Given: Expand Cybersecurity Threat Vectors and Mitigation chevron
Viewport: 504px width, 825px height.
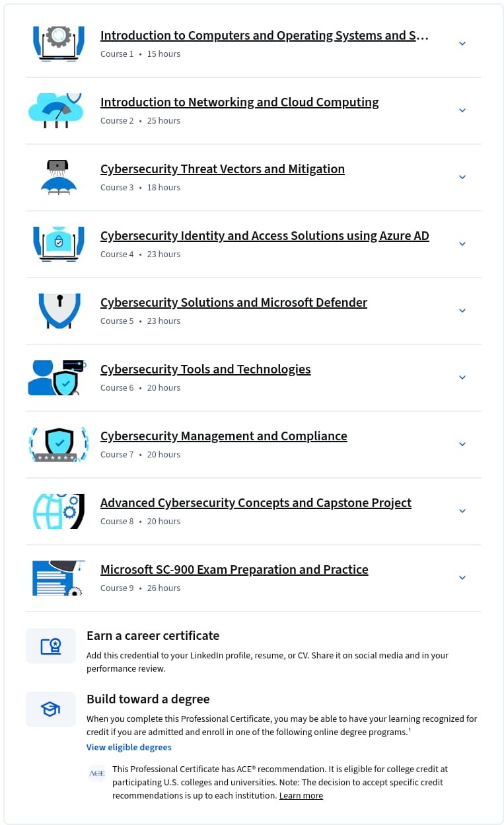Looking at the screenshot, I should 462,177.
